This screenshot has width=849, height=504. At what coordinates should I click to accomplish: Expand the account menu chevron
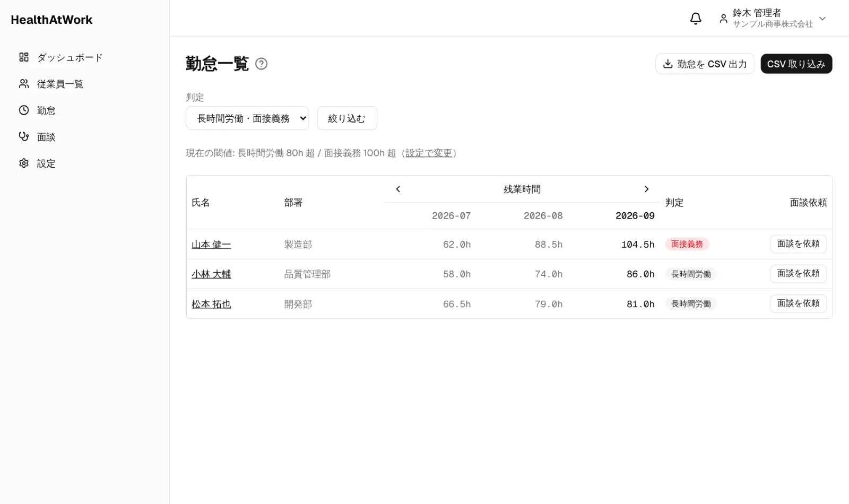(822, 19)
